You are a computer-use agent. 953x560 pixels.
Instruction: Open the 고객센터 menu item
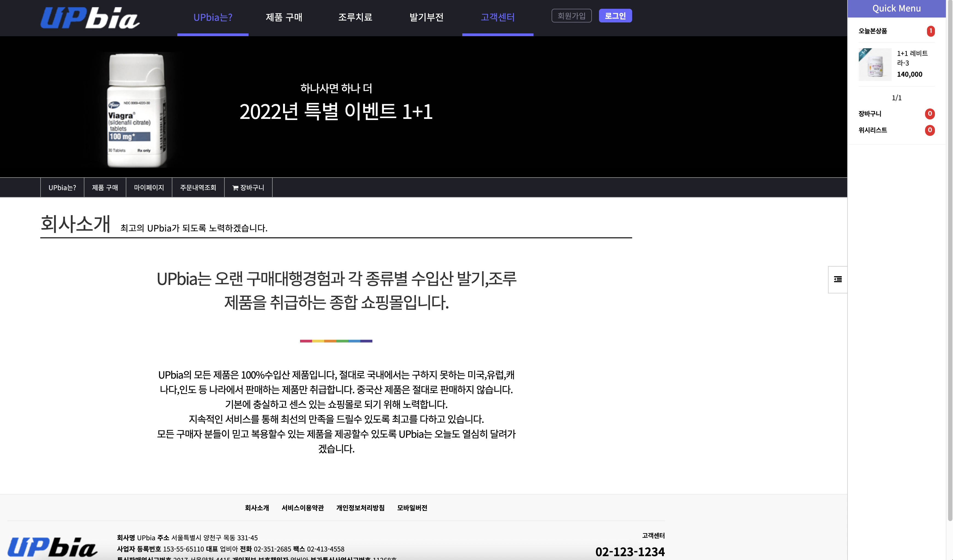[497, 17]
